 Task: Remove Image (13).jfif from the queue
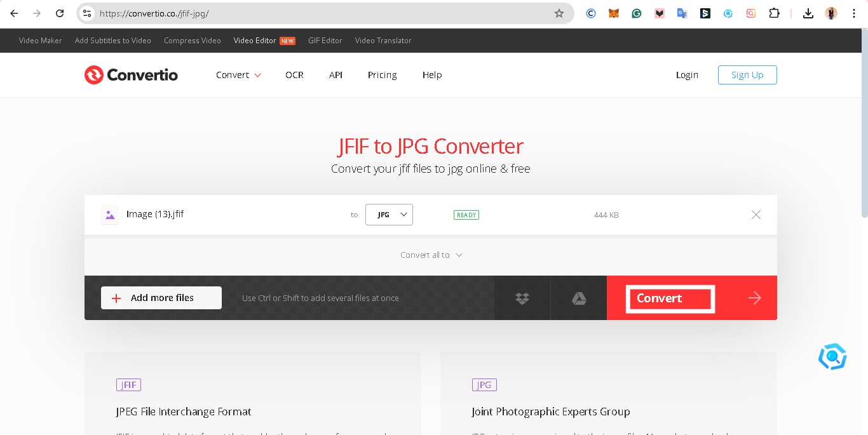tap(756, 215)
